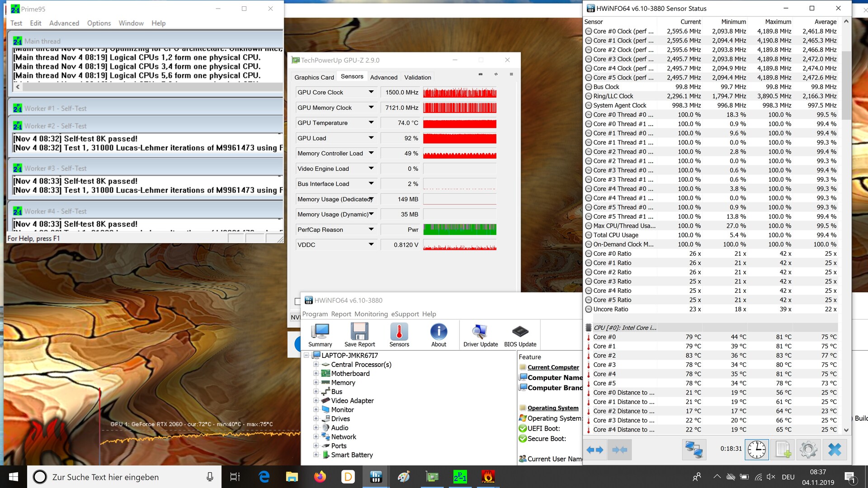Select the Total CPU Usage sensor row
Viewport: 868px width, 488px height.
tap(711, 235)
